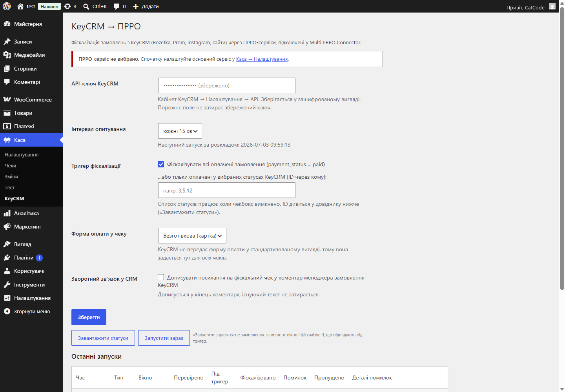The width and height of the screenshot is (565, 392).
Task: Select the KeyCRM submenu item
Action: 15,199
